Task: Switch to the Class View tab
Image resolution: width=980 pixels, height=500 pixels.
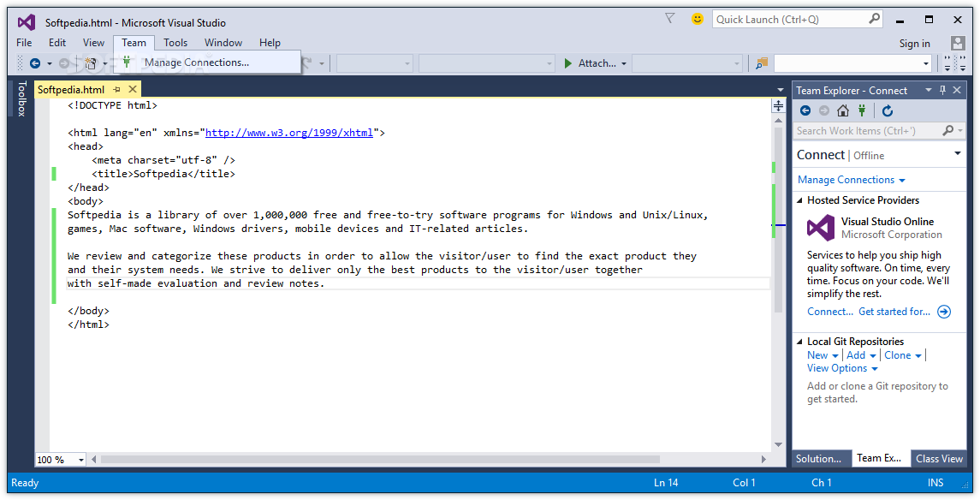Action: 939,459
